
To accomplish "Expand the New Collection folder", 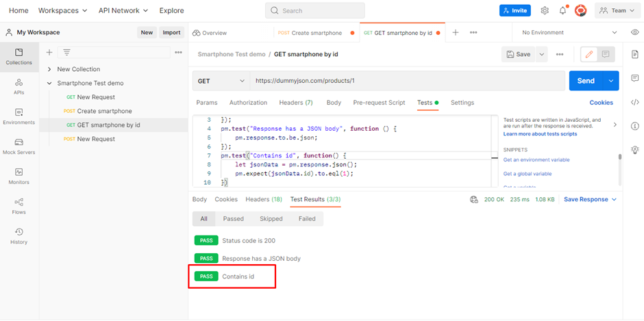I will click(49, 69).
